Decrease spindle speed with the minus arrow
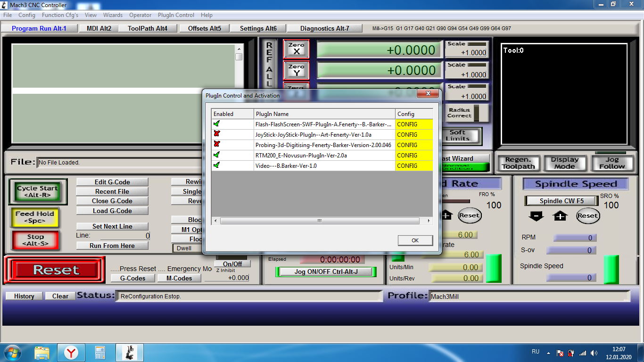This screenshot has width=644, height=362. point(537,216)
